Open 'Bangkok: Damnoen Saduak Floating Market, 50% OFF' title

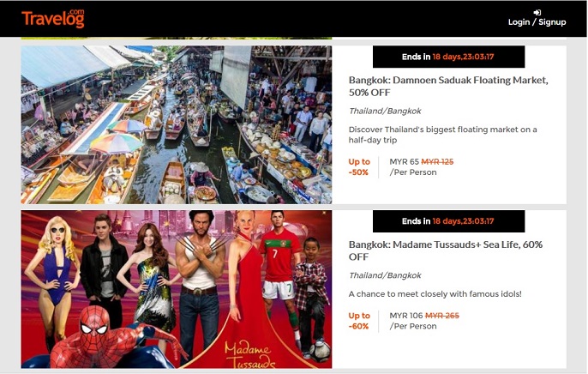pos(448,87)
